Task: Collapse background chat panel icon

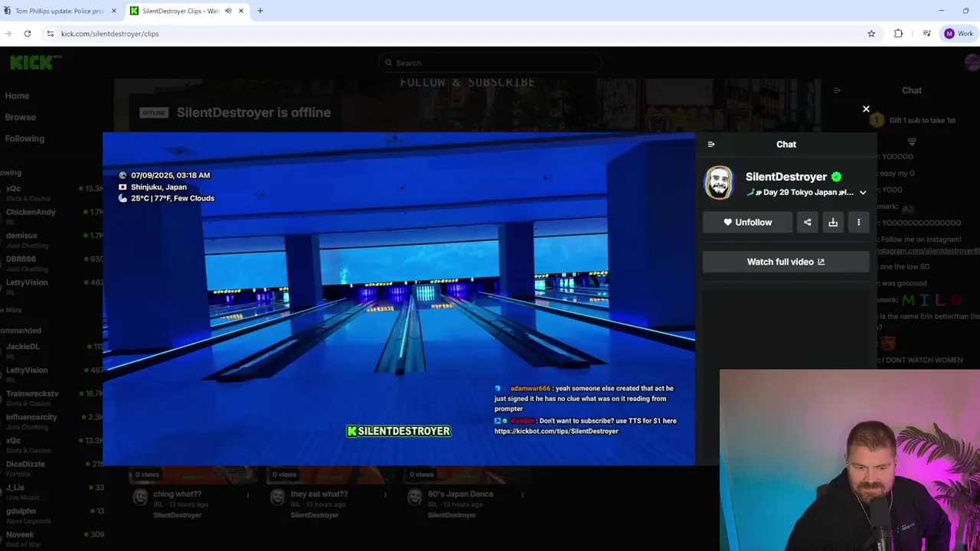Action: coord(837,90)
